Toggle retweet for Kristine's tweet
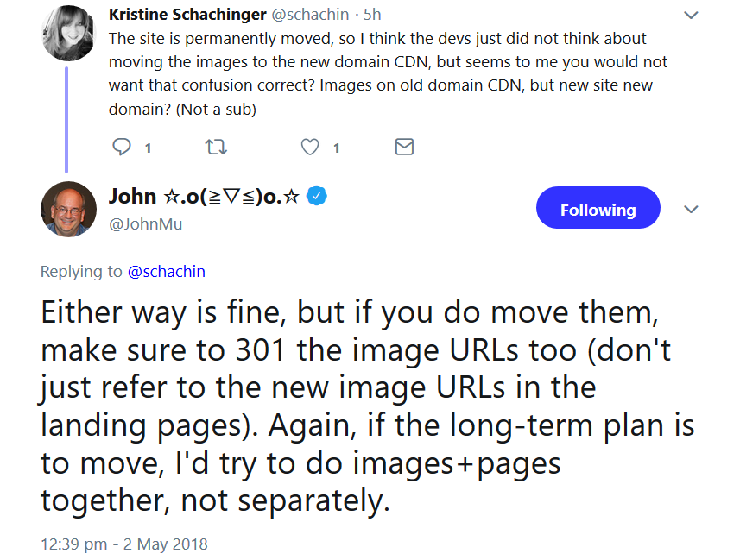 point(215,147)
